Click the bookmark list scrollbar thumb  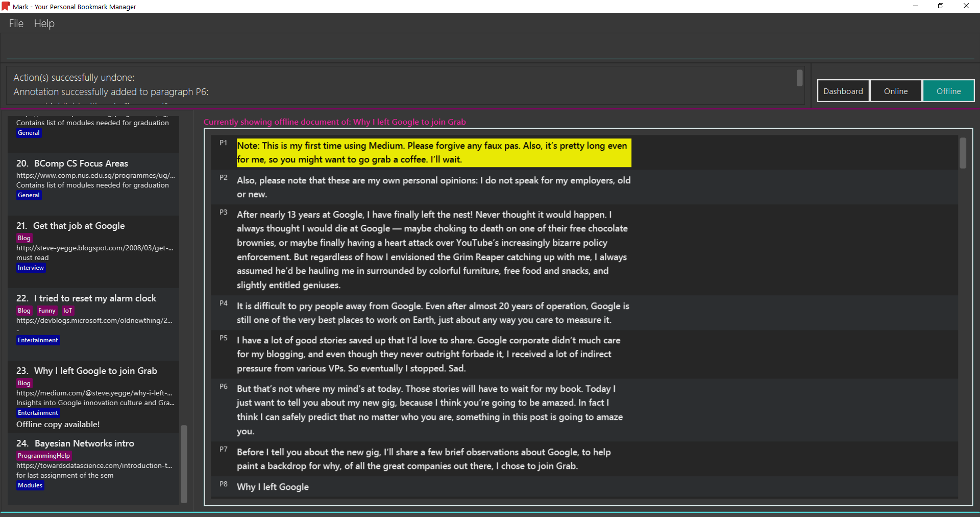pyautogui.click(x=184, y=463)
